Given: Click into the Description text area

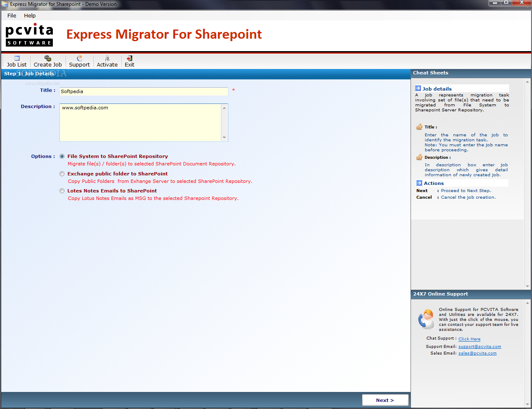Looking at the screenshot, I should tap(141, 123).
